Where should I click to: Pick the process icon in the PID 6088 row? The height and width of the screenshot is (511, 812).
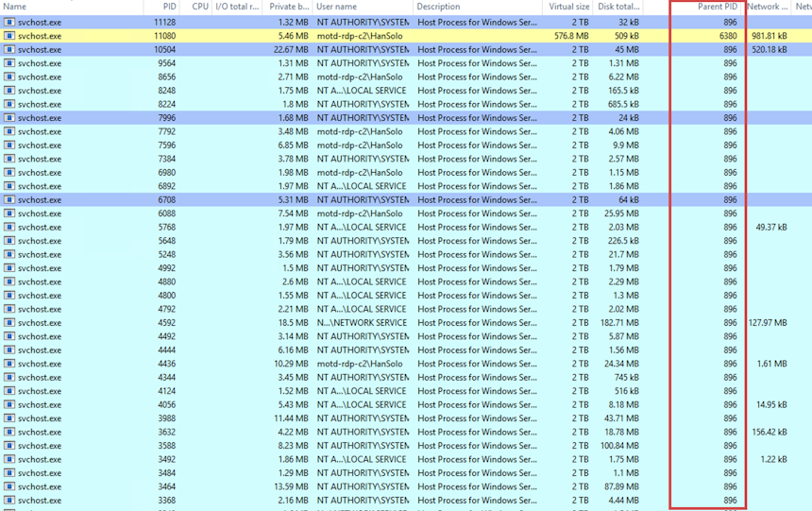pos(9,213)
